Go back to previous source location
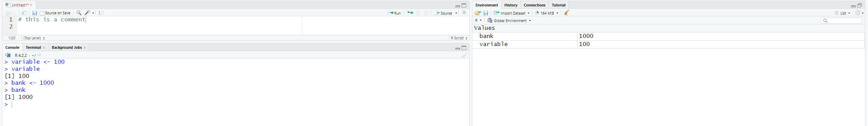Viewport: 868px width, 126px height. coord(7,13)
